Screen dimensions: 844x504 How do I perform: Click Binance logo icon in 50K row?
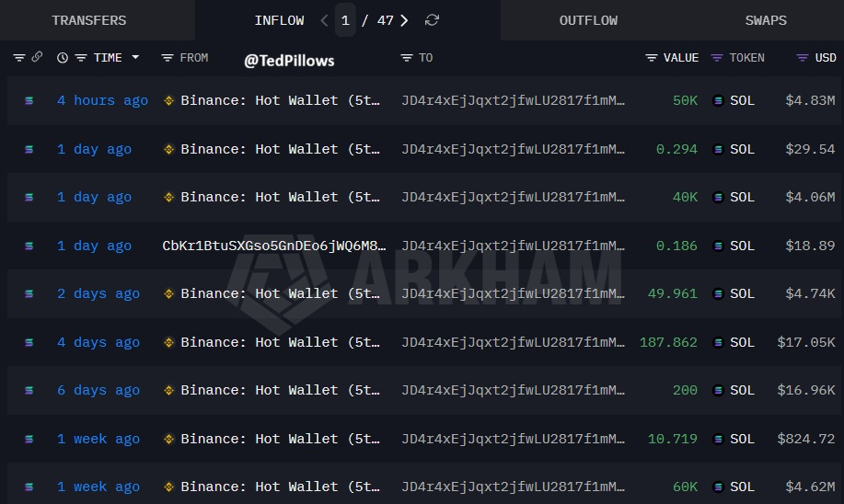pos(168,100)
